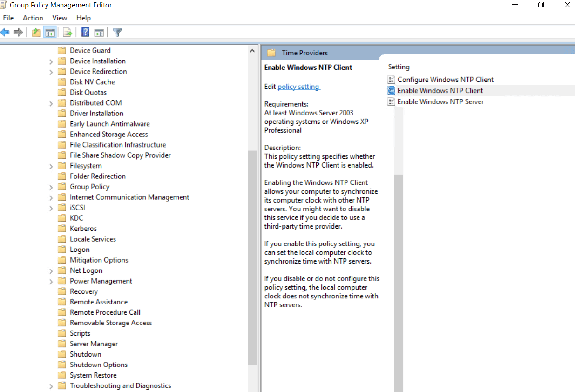
Task: Click the 'policy setting' edit link
Action: (298, 87)
